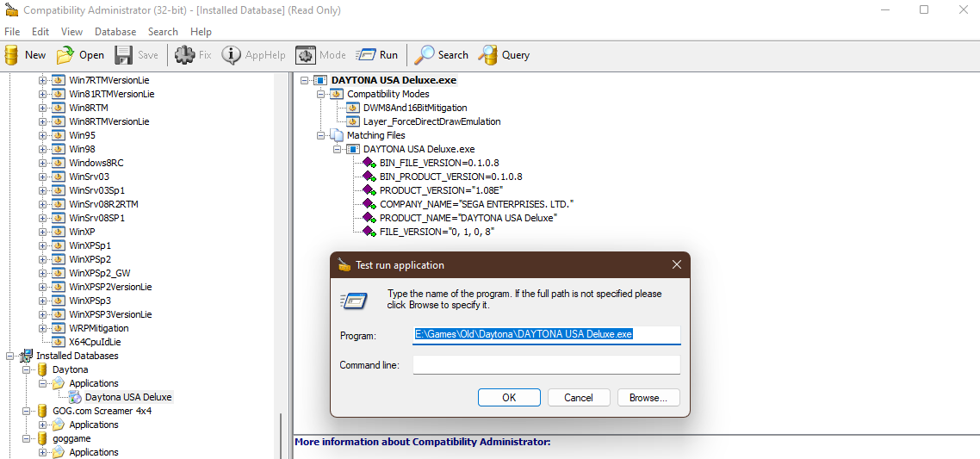Collapse the Compatibility Modes node
The height and width of the screenshot is (459, 980).
coord(321,94)
